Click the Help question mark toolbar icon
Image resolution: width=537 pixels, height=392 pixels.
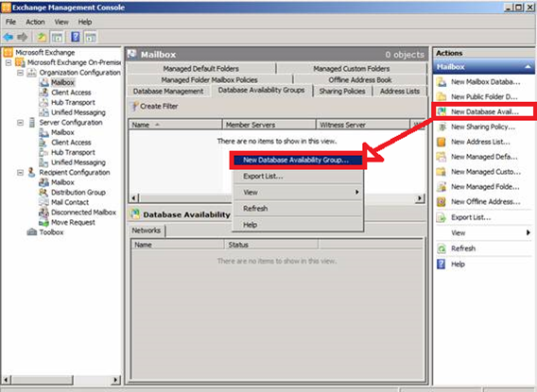pyautogui.click(x=76, y=37)
